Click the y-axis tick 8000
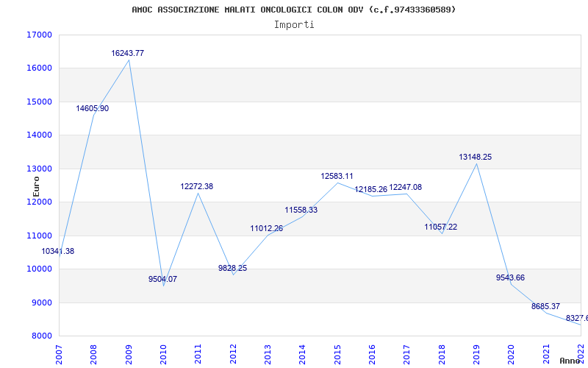The width and height of the screenshot is (588, 368). (x=40, y=336)
